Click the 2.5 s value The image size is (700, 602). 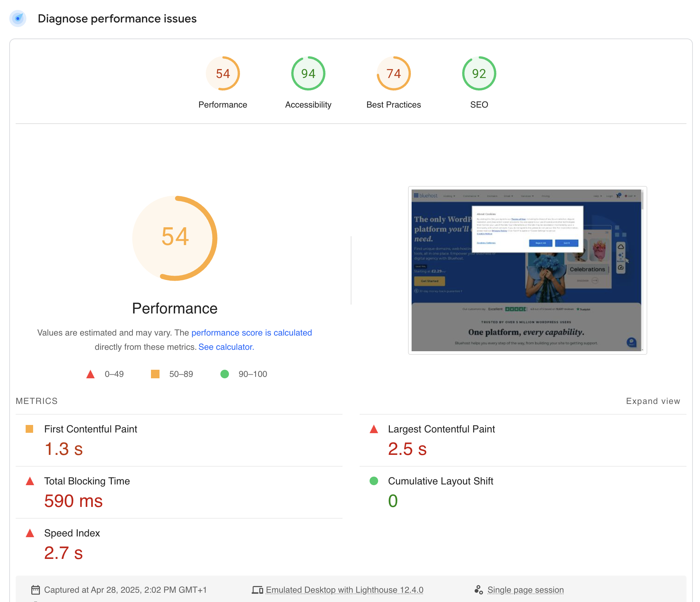[x=407, y=449]
